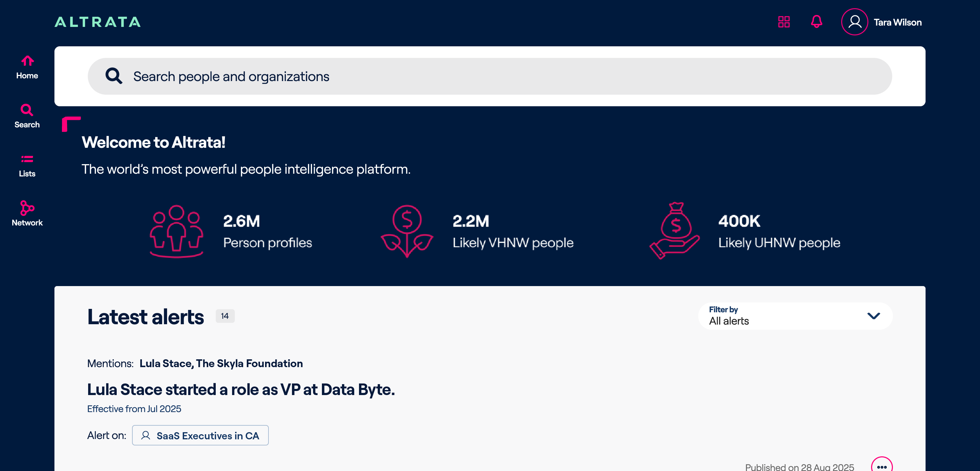Open the alert's three-dots options menu
The width and height of the screenshot is (980, 471).
(x=882, y=466)
